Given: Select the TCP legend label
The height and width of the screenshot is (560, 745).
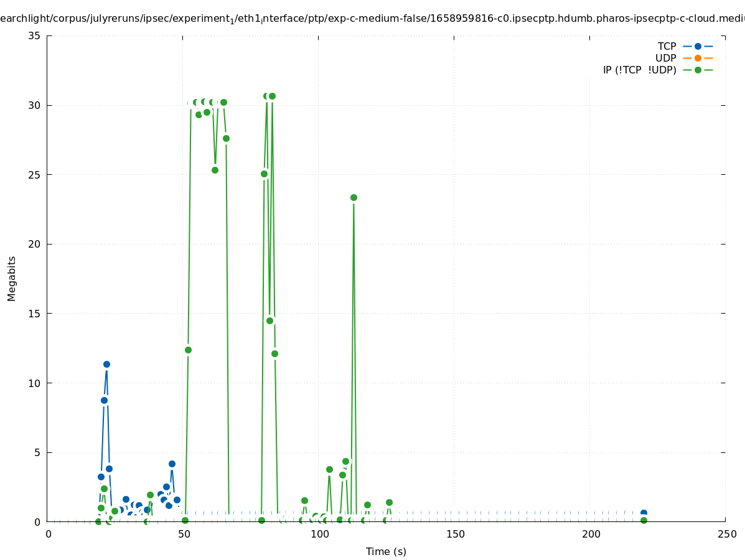Looking at the screenshot, I should tap(667, 46).
